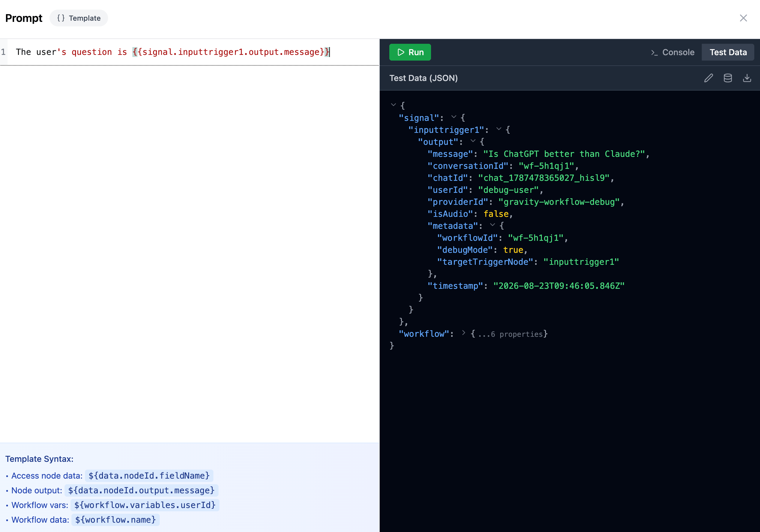Image resolution: width=760 pixels, height=532 pixels.
Task: Click line number 1 in the gutter
Action: pyautogui.click(x=3, y=52)
